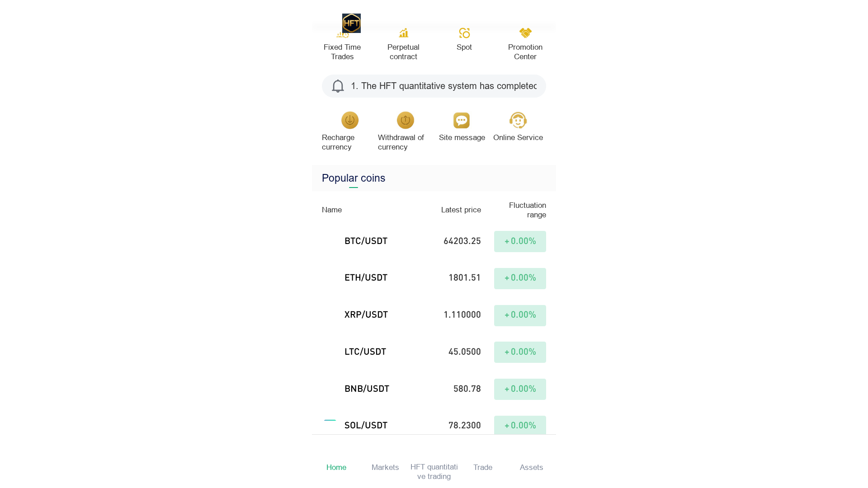Screen dimensions: 868x488
Task: Open Site message chat icon
Action: click(462, 120)
